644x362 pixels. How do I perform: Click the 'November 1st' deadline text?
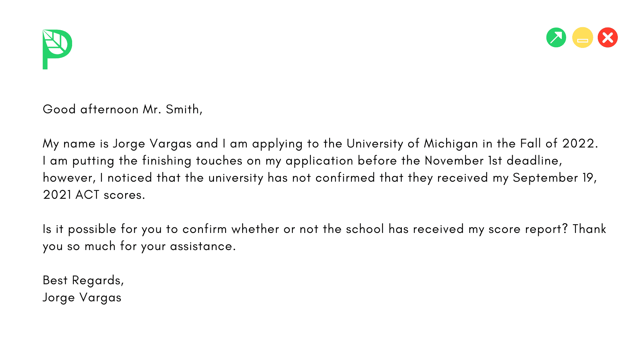coord(463,161)
